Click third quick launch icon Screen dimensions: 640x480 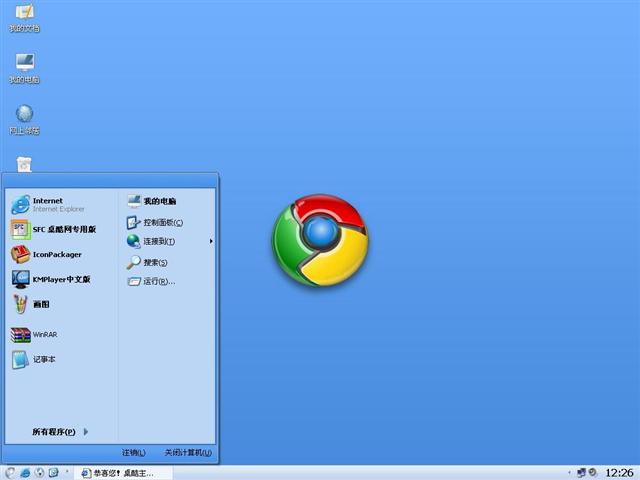click(53, 473)
